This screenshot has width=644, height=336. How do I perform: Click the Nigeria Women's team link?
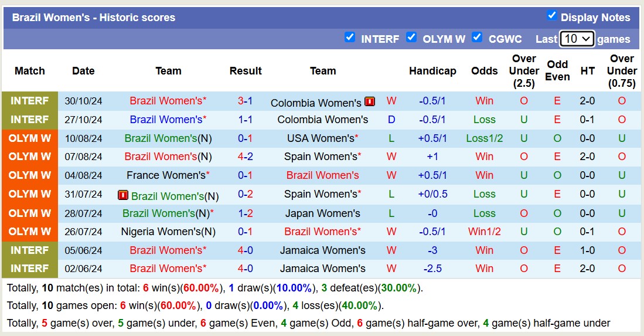(x=168, y=232)
